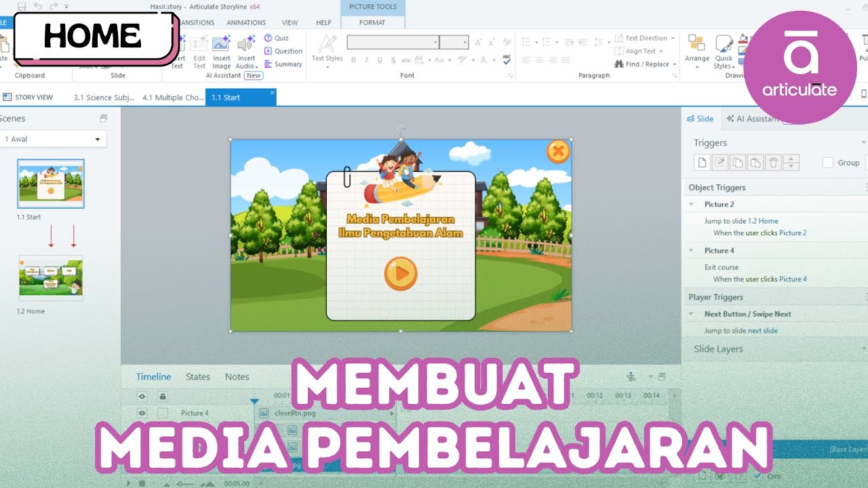The image size is (868, 488).
Task: Click the orange close X picture on slide
Action: coord(558,152)
